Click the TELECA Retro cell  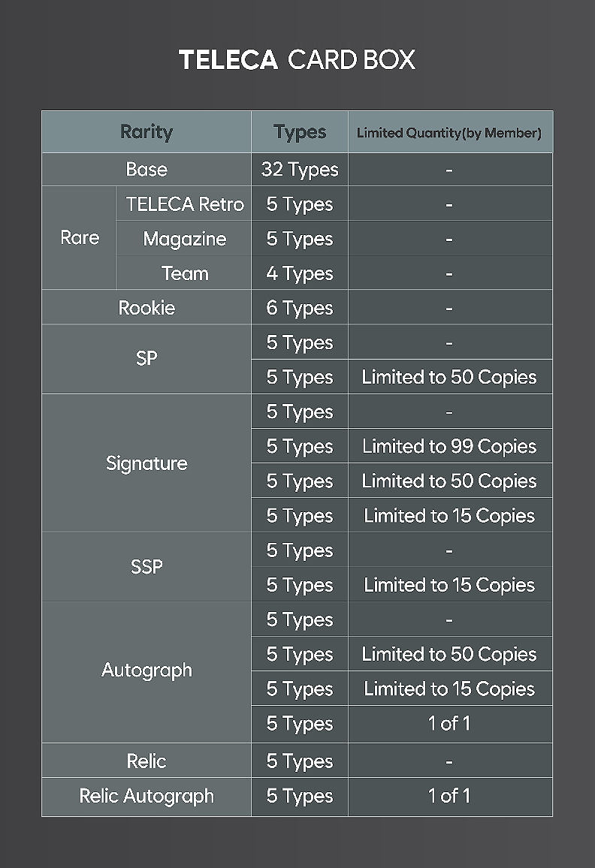pos(184,203)
